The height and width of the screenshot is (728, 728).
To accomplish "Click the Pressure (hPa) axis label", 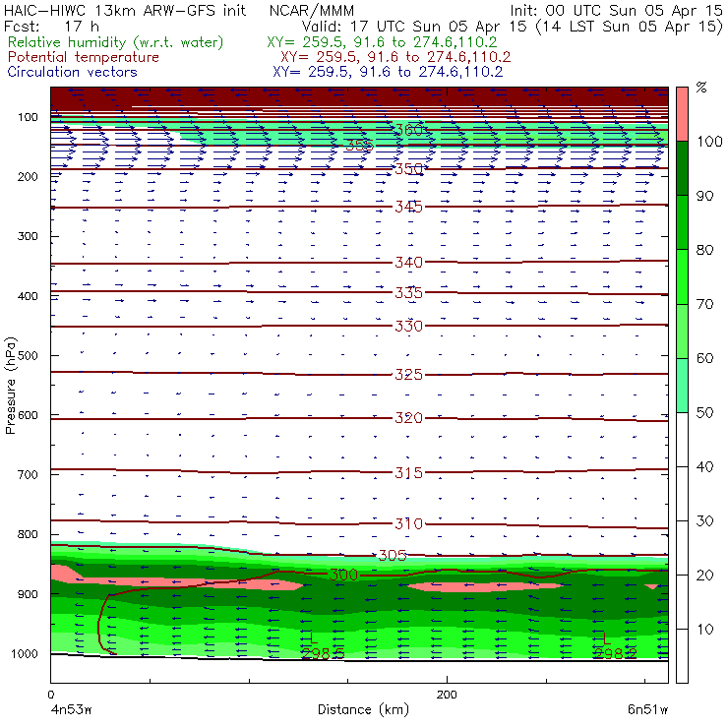I will [x=10, y=386].
